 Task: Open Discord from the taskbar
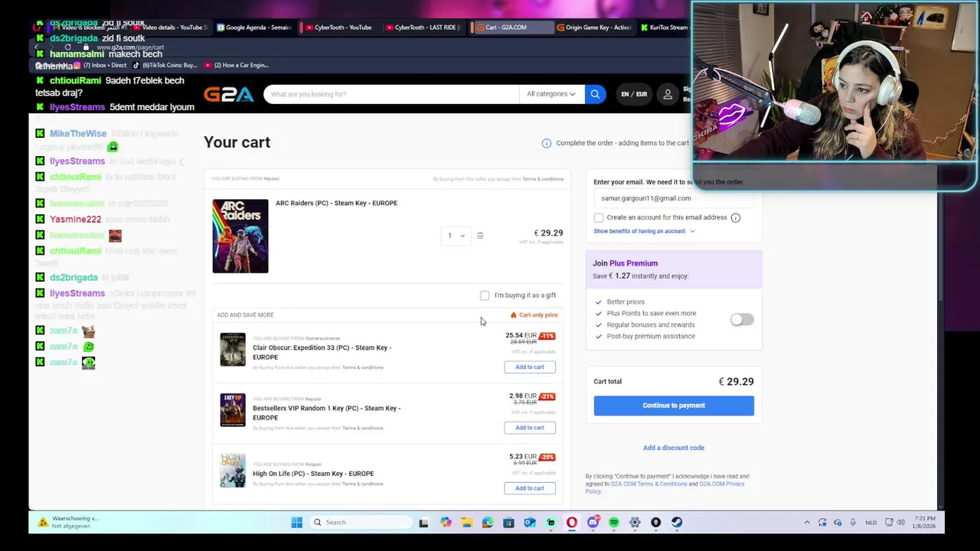[593, 523]
